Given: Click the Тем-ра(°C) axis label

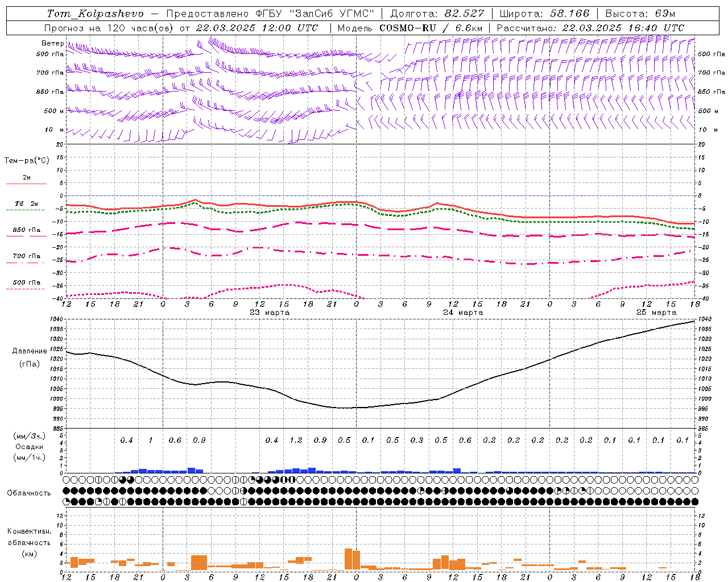Looking at the screenshot, I should click(x=27, y=161).
